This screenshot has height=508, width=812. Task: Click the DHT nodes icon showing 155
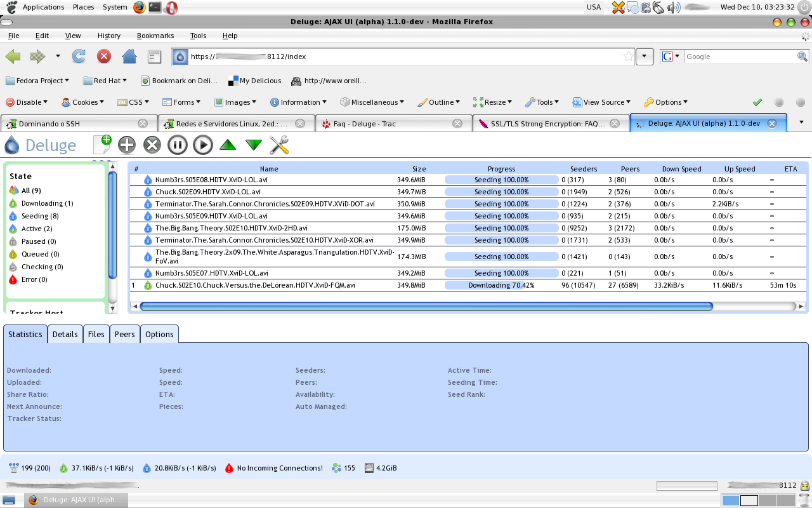(x=336, y=468)
